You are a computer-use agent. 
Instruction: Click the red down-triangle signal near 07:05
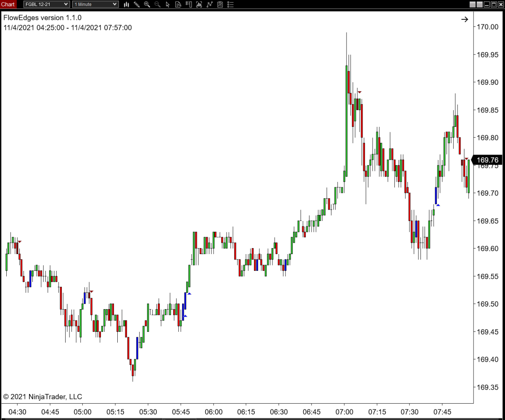click(359, 92)
